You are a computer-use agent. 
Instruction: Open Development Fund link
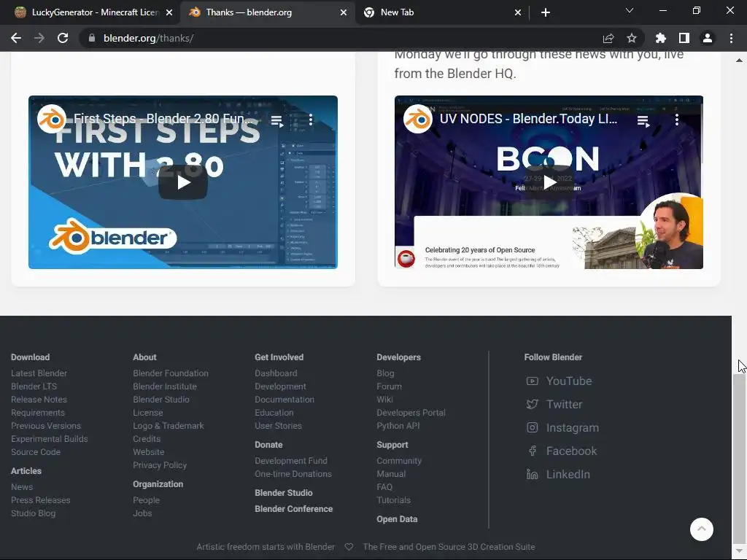coord(291,461)
